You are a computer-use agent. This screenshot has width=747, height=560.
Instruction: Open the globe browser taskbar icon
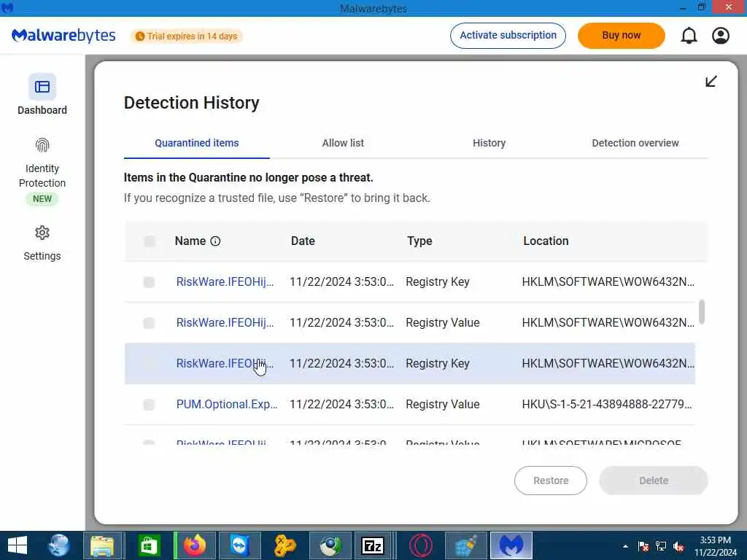click(59, 545)
